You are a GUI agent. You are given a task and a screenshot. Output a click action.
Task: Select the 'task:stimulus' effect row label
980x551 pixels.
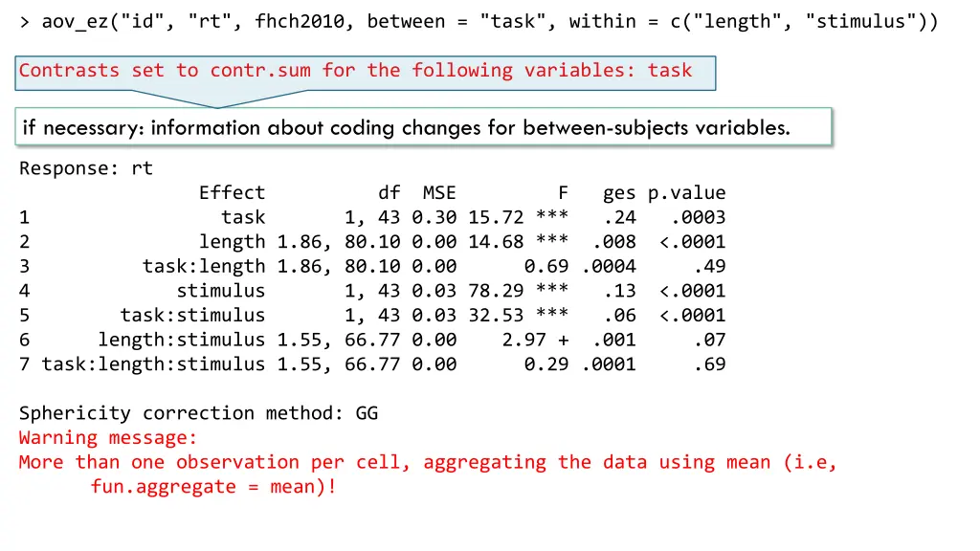[192, 316]
